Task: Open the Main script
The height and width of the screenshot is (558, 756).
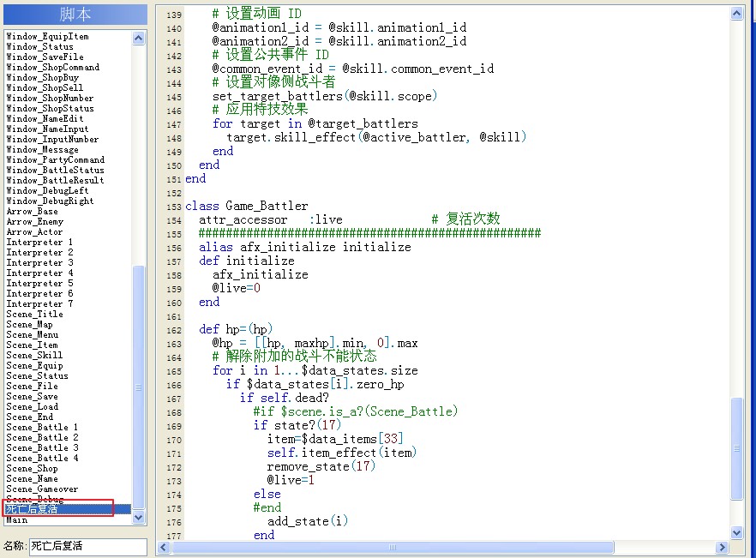Action: (x=17, y=520)
